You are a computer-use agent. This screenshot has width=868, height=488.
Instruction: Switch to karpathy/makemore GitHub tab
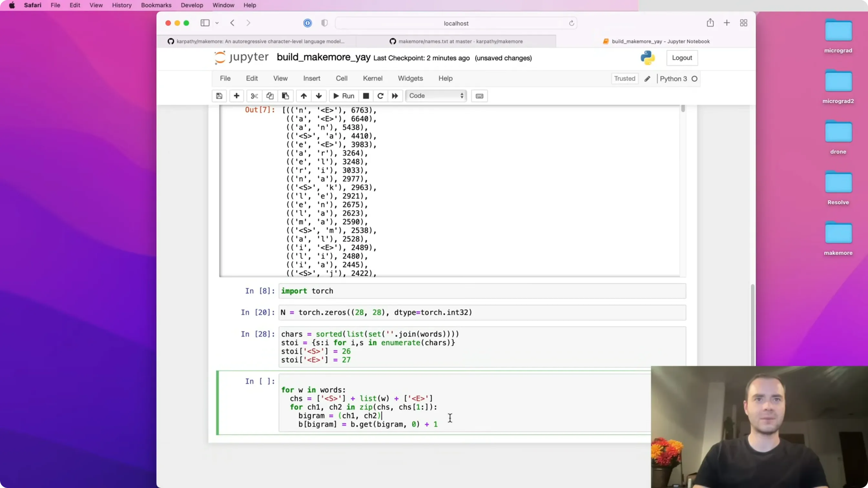pos(256,41)
